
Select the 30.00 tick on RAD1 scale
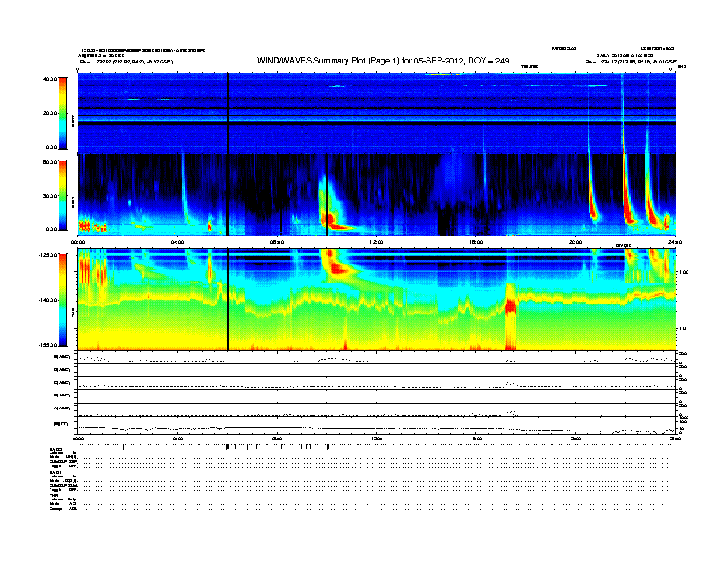[50, 196]
